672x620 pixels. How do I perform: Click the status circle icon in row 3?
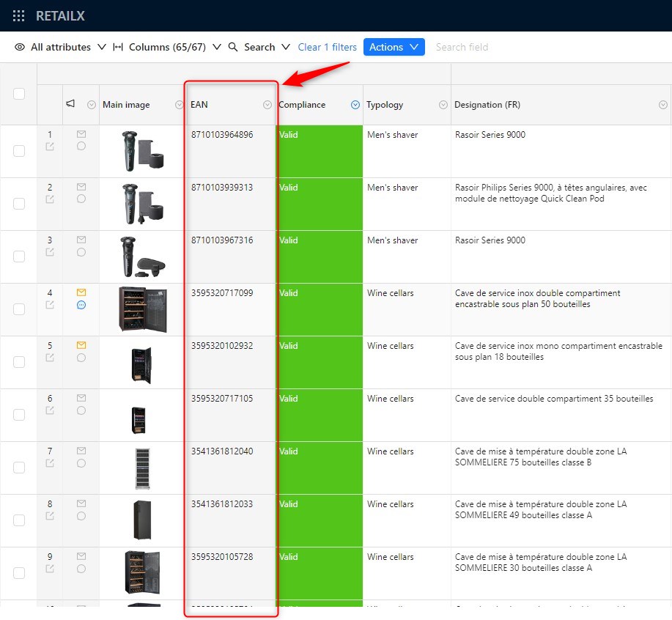pos(81,252)
